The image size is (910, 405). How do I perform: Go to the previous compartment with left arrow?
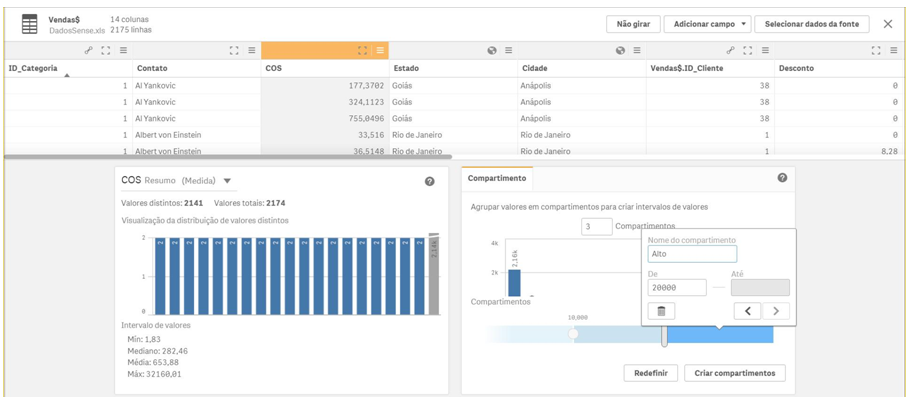click(x=747, y=311)
